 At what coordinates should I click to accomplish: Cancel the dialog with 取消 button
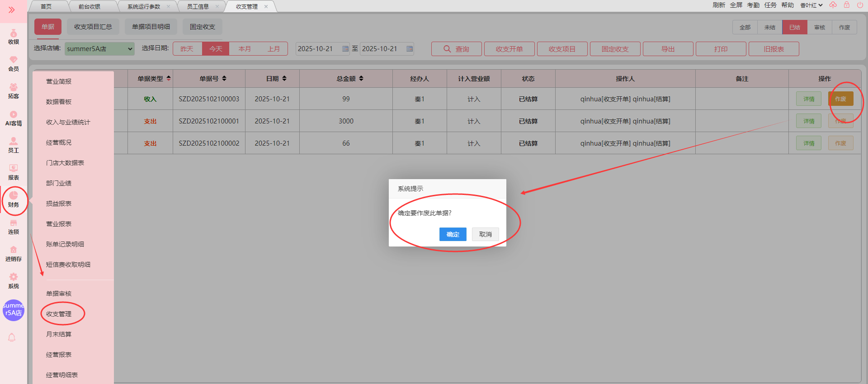tap(485, 234)
